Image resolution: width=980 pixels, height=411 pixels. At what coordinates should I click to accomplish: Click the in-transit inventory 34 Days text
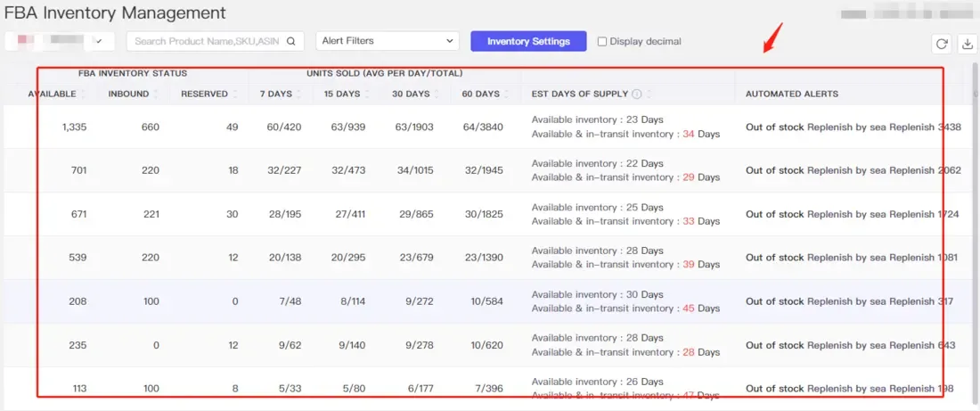625,134
